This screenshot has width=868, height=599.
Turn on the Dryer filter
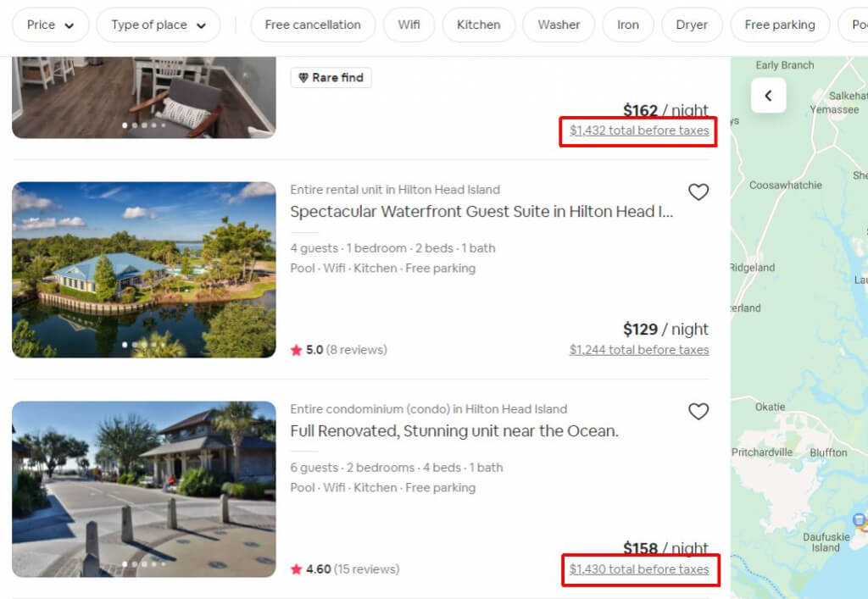[692, 25]
